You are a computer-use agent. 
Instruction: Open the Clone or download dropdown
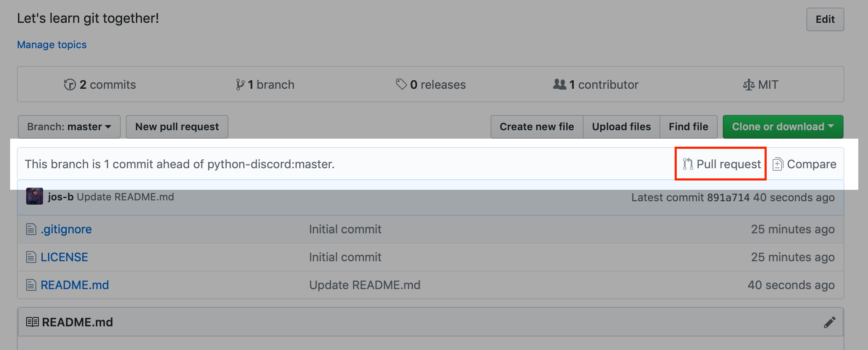point(783,127)
